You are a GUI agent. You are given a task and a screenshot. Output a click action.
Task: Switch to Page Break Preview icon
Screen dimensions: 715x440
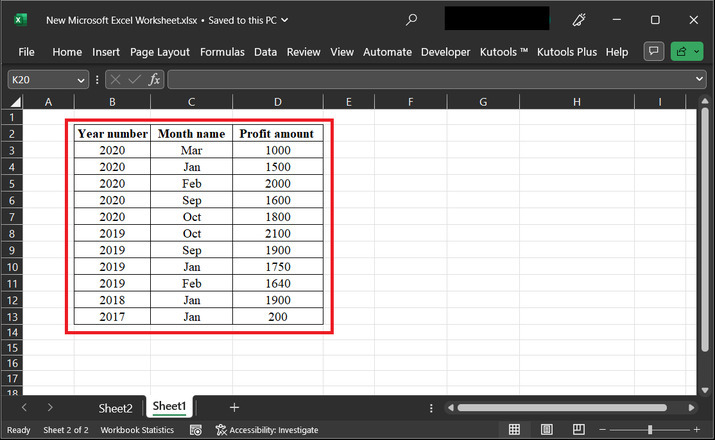point(579,430)
